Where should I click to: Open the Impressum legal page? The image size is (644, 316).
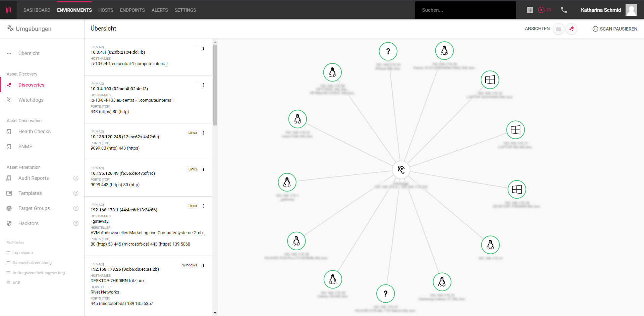tap(23, 252)
